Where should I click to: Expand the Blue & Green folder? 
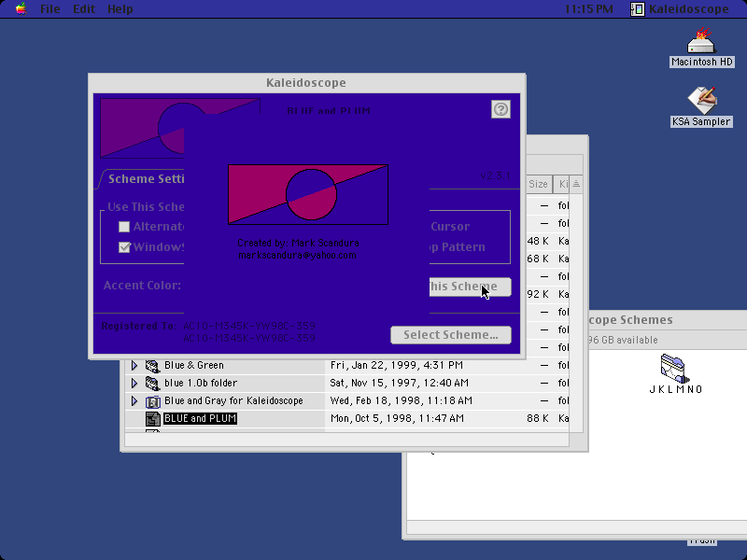click(134, 365)
